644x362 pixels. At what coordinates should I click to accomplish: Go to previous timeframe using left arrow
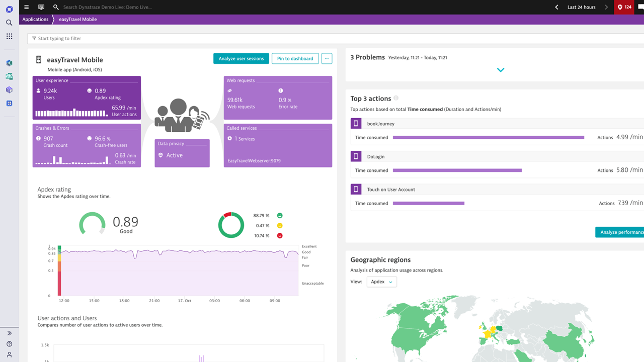tap(556, 7)
